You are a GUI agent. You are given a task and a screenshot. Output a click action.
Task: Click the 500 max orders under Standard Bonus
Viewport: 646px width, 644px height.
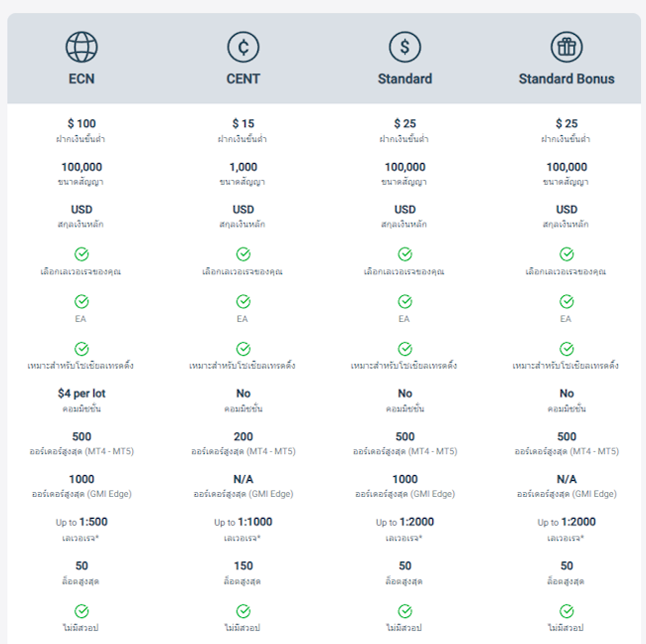566,436
